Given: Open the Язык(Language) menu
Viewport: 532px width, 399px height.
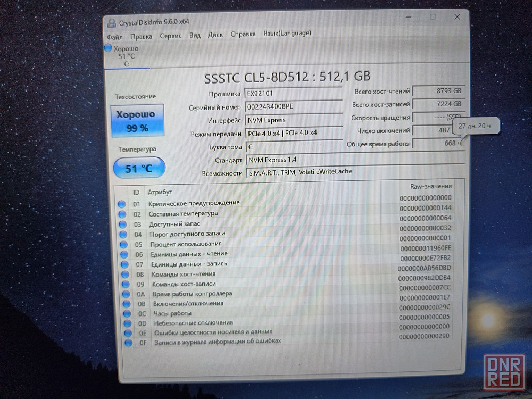Looking at the screenshot, I should 287,33.
